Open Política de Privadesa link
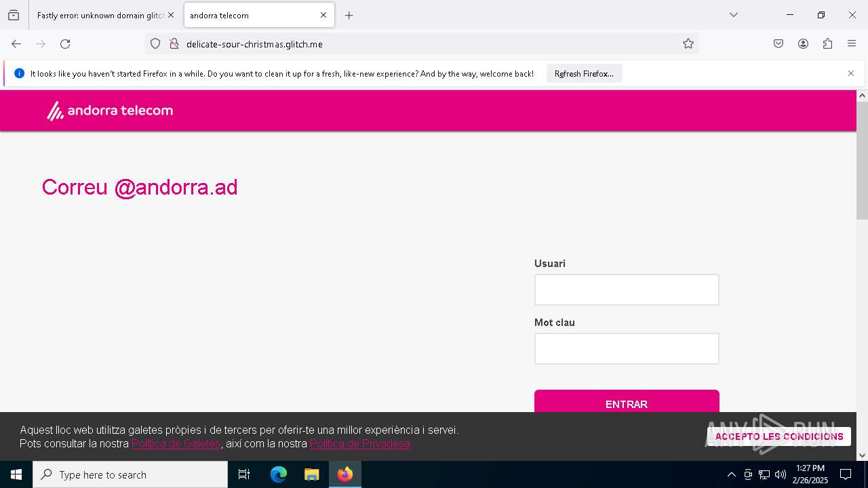This screenshot has width=868, height=488. click(360, 443)
